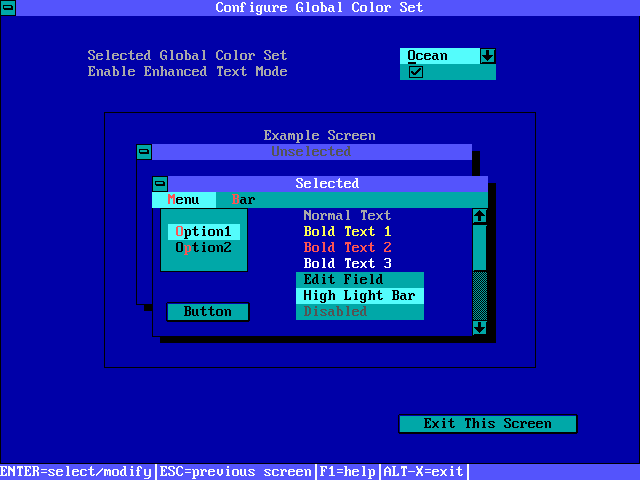The height and width of the screenshot is (480, 640).
Task: Toggle Enable Enhanced Text Mode checkbox
Action: click(416, 72)
